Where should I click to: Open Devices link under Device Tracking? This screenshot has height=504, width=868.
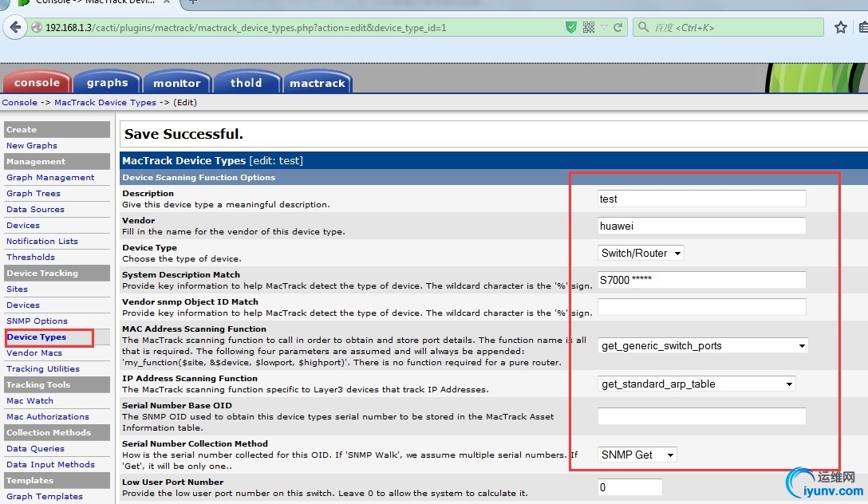point(23,305)
